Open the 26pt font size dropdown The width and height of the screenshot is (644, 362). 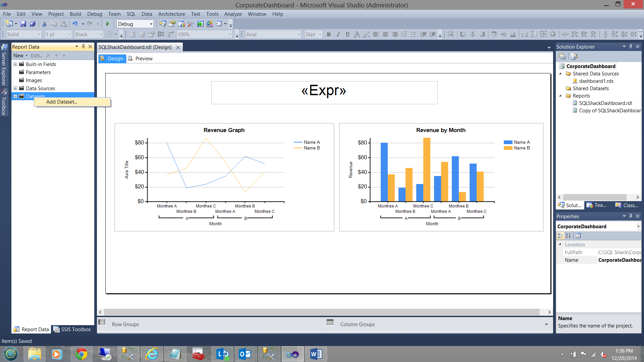320,34
